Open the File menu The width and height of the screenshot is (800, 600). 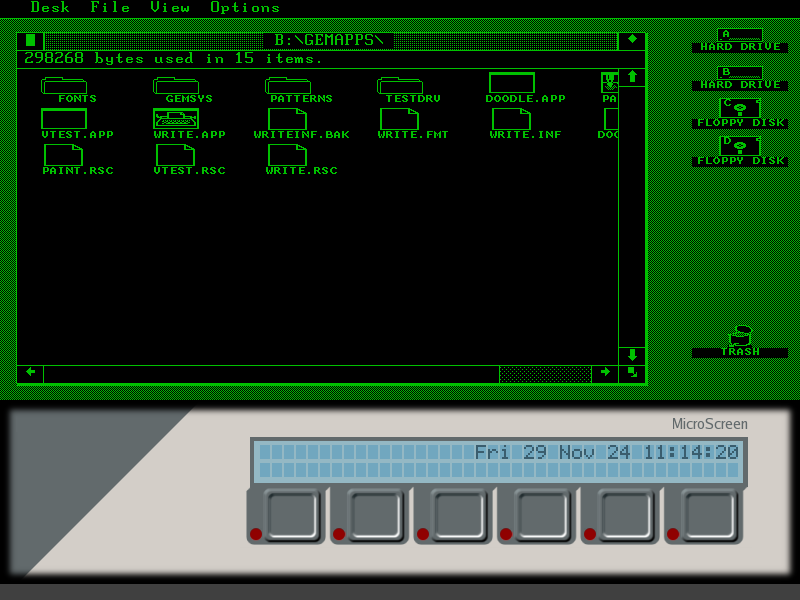pyautogui.click(x=110, y=8)
